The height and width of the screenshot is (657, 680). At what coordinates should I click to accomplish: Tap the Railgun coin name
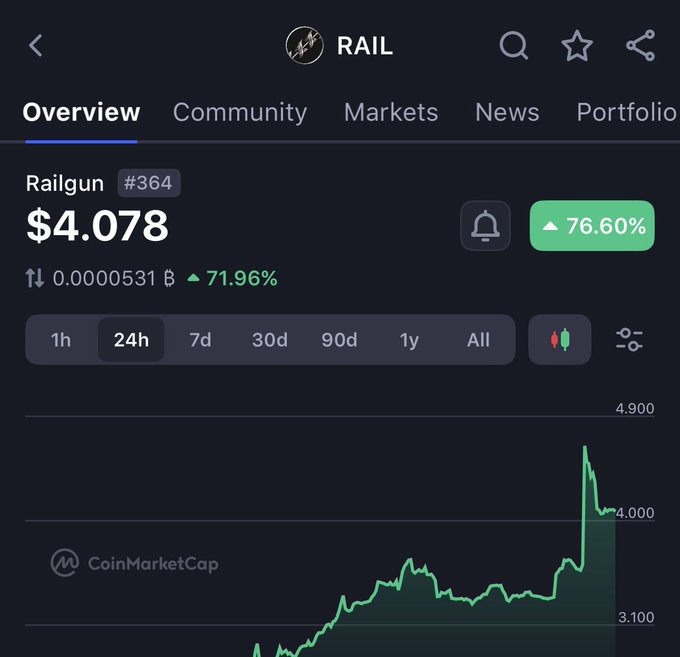65,183
